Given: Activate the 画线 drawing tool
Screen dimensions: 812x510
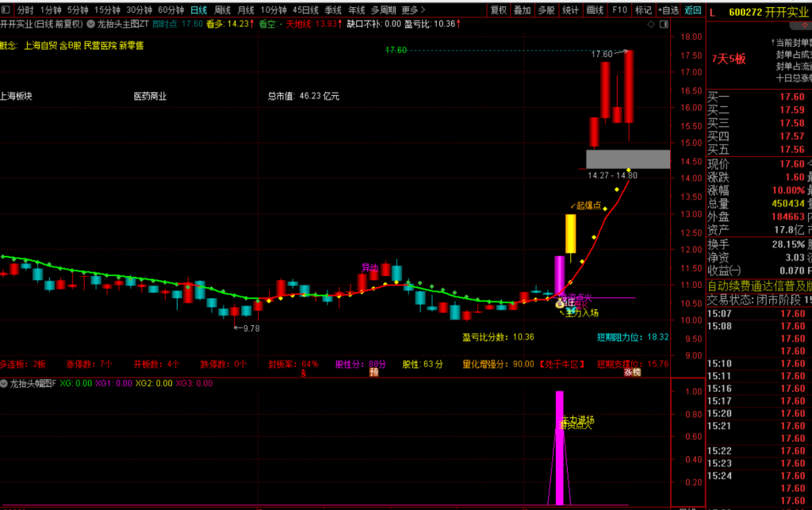Looking at the screenshot, I should 595,10.
